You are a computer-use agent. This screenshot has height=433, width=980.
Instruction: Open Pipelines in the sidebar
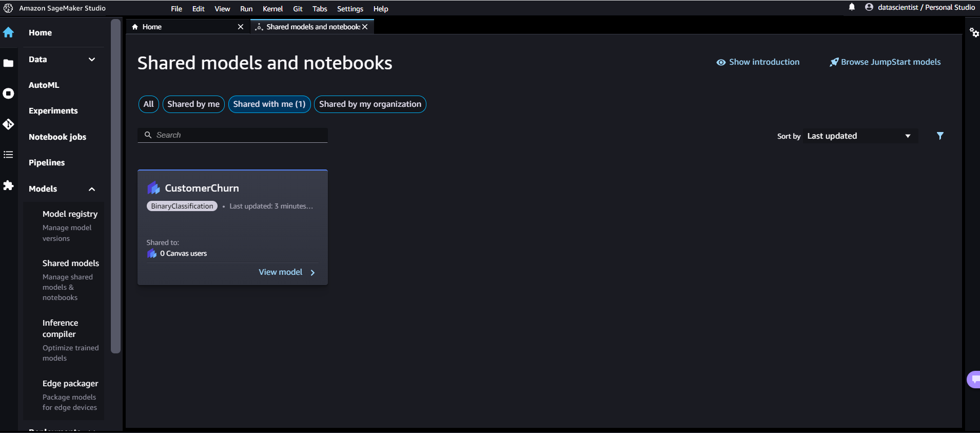(47, 163)
